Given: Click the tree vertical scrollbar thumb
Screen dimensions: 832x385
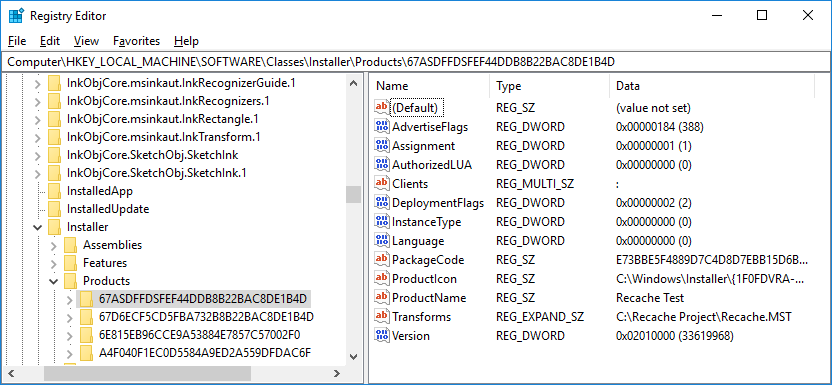Looking at the screenshot, I should coord(353,195).
